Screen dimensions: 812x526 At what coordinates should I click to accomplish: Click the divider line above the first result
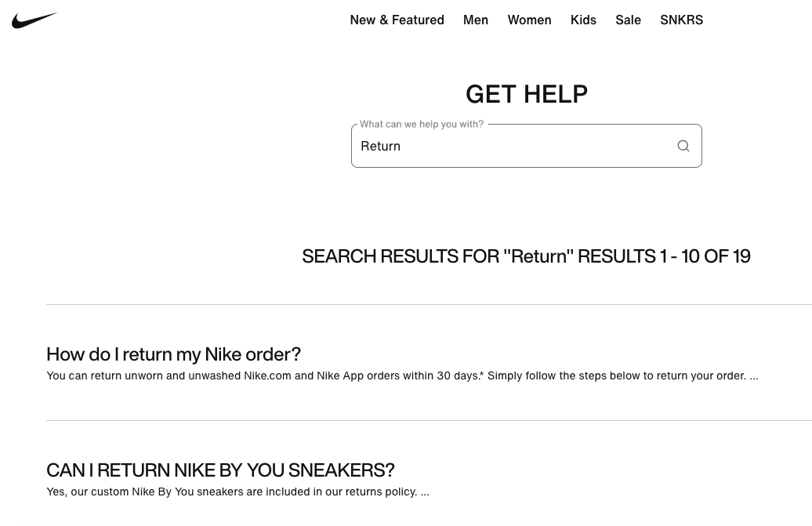click(x=429, y=304)
